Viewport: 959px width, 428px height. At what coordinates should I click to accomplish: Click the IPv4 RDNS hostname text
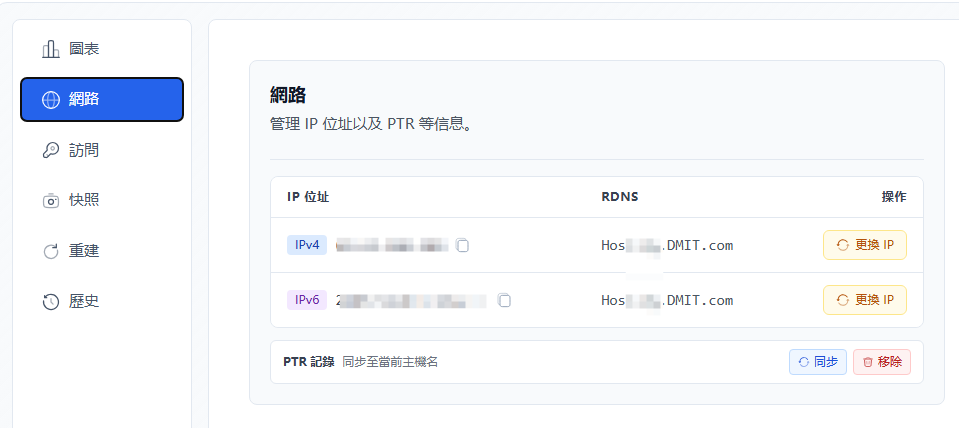[x=667, y=245]
